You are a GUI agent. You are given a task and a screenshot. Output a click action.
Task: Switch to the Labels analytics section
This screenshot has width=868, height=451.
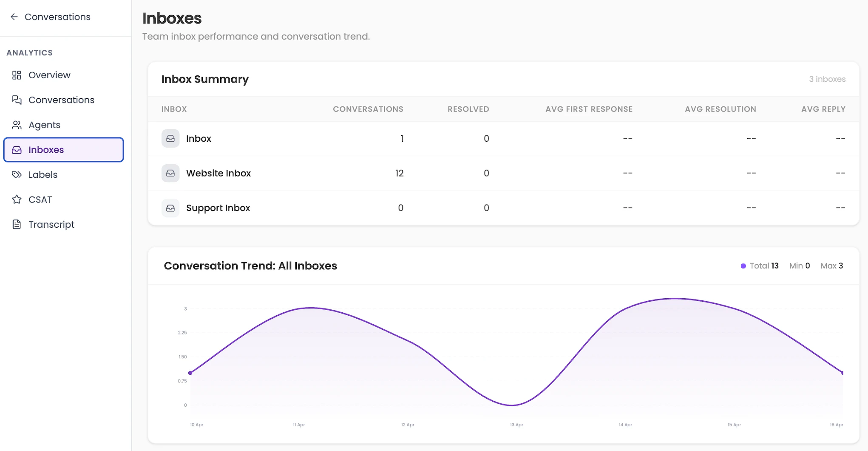pyautogui.click(x=43, y=174)
